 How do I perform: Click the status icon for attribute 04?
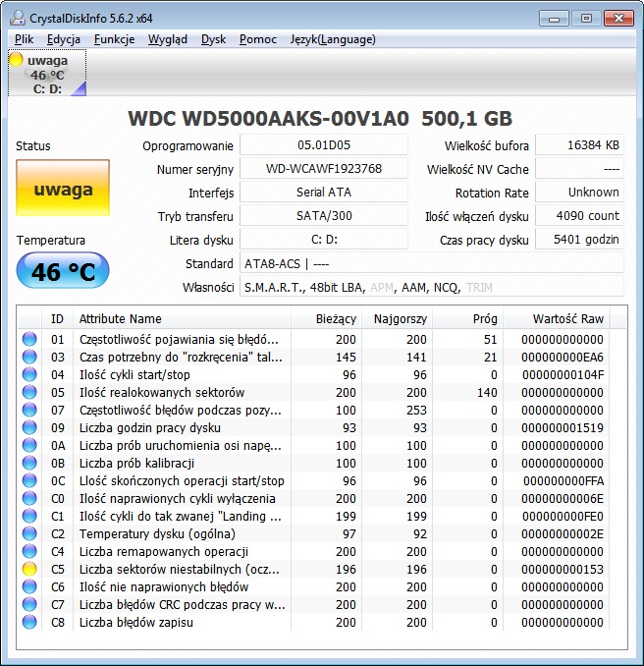pyautogui.click(x=29, y=374)
